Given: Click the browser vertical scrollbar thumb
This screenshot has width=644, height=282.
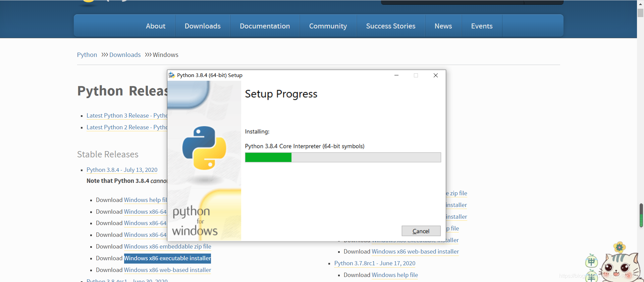Looking at the screenshot, I should click(640, 13).
